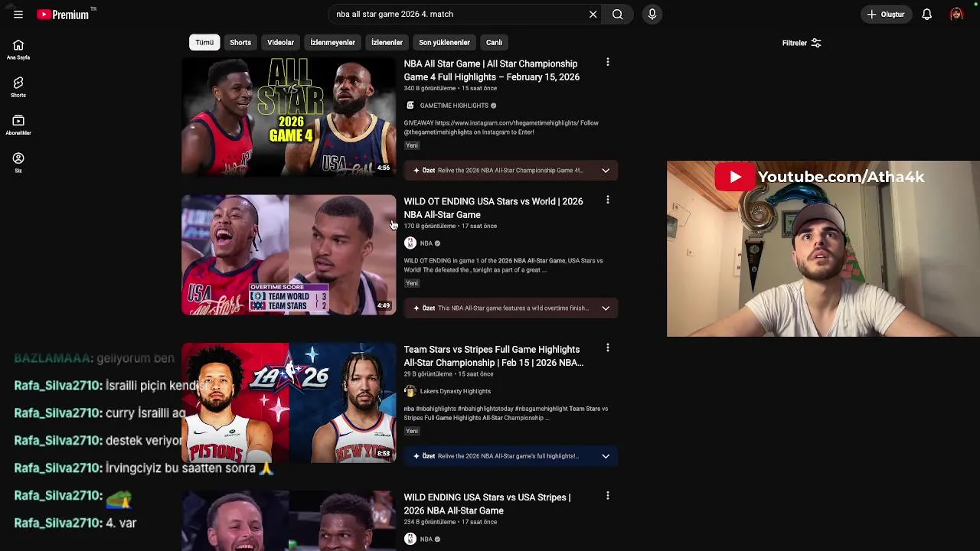Click NBA channel avatar under WILD OT ENDING
This screenshot has width=980, height=551.
point(410,243)
